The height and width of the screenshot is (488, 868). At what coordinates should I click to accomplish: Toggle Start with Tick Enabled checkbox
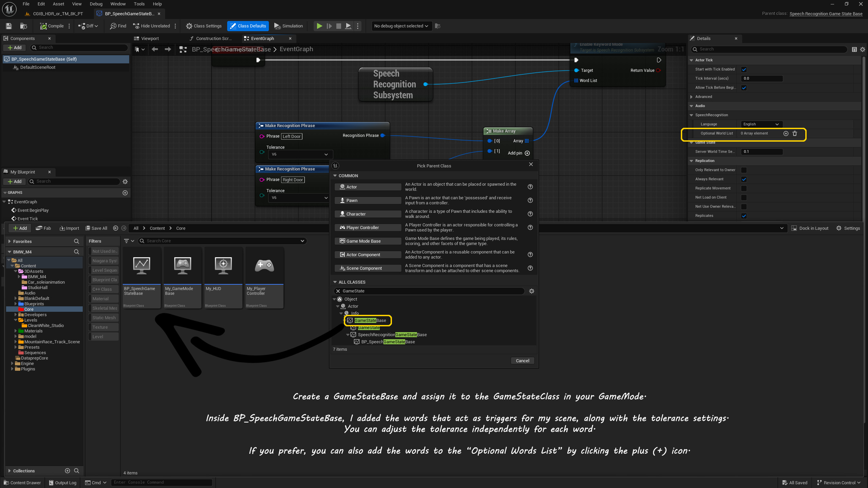click(x=744, y=69)
